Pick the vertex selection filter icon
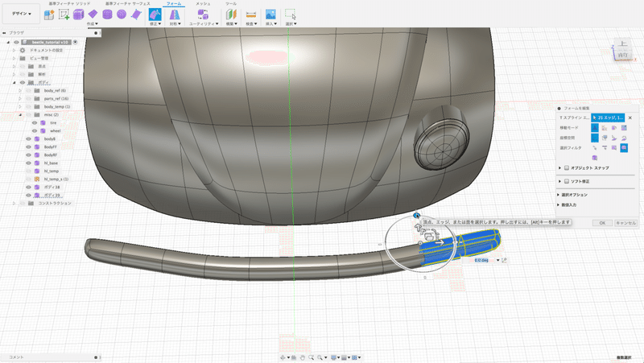This screenshot has height=363, width=644. point(595,148)
